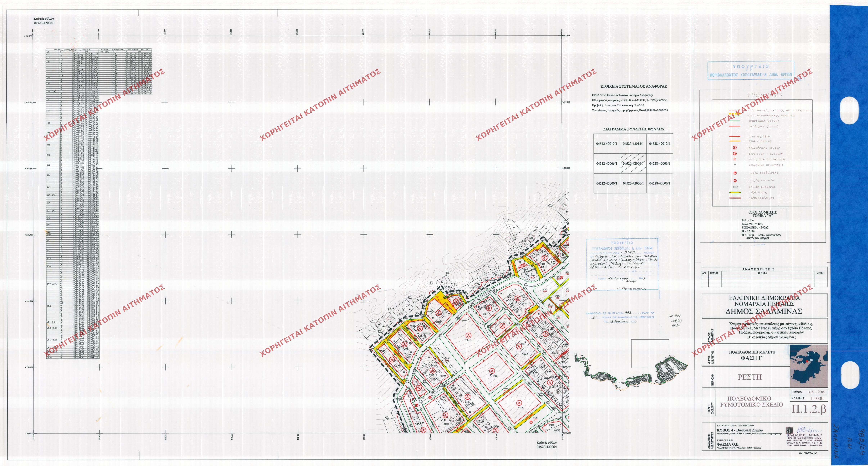Viewport: 868px width, 466px height.
Task: Click the yellow pedestrian road legend swatch
Action: [735, 193]
